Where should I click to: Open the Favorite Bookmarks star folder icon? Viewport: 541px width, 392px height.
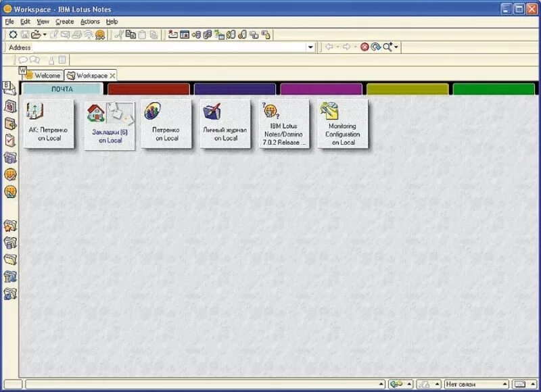(10, 226)
